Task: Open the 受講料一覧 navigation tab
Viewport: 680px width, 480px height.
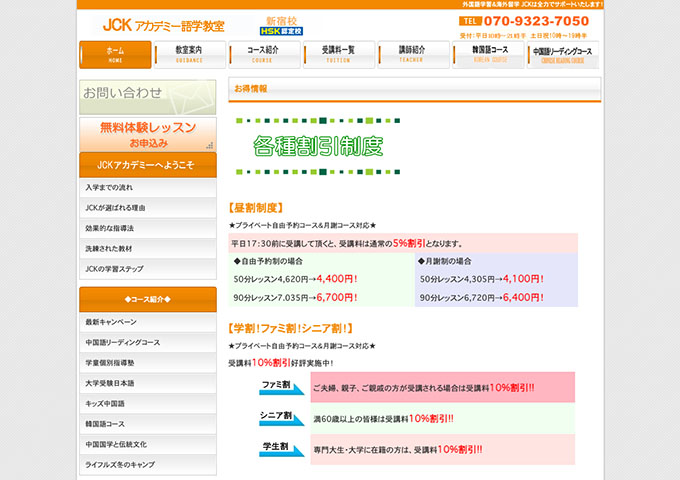Action: click(339, 55)
